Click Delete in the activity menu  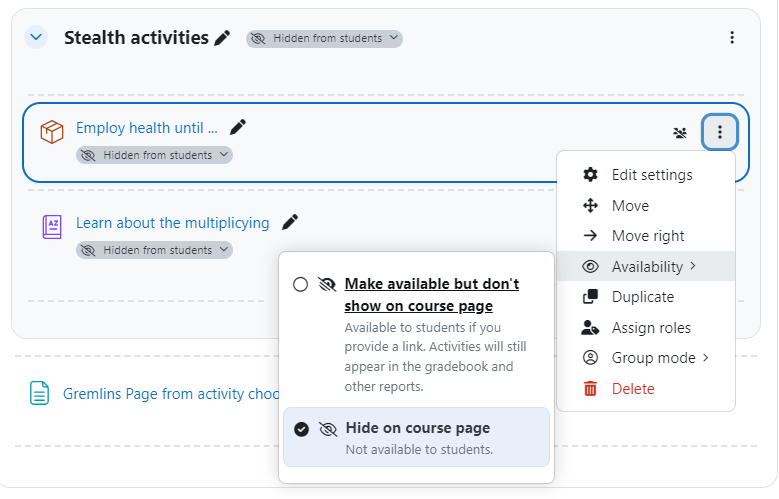(645, 389)
